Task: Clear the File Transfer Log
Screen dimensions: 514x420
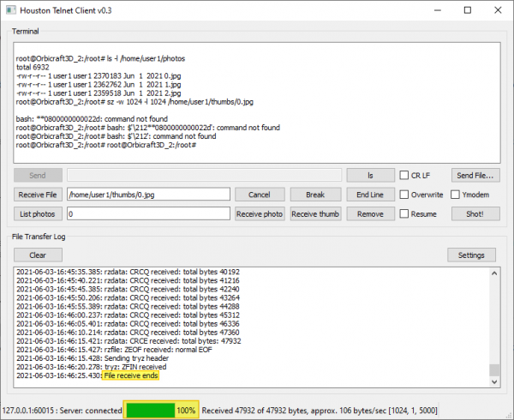Action: [38, 255]
